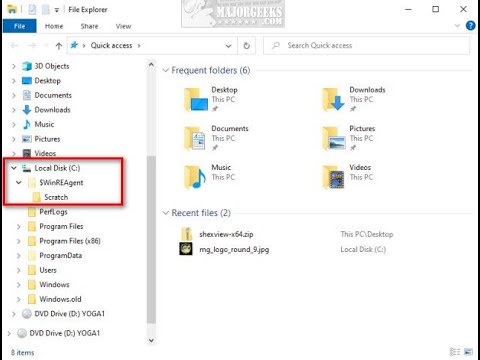Select the Windows folder in the tree
480x360 pixels.
(54, 284)
